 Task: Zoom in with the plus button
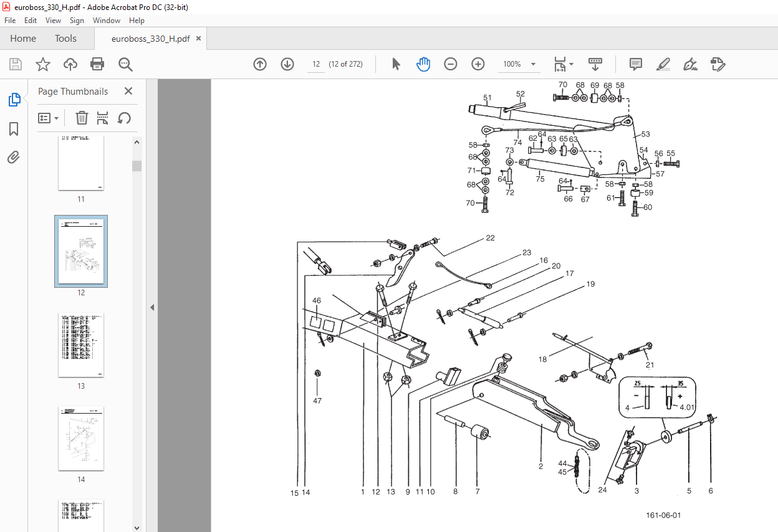(478, 64)
